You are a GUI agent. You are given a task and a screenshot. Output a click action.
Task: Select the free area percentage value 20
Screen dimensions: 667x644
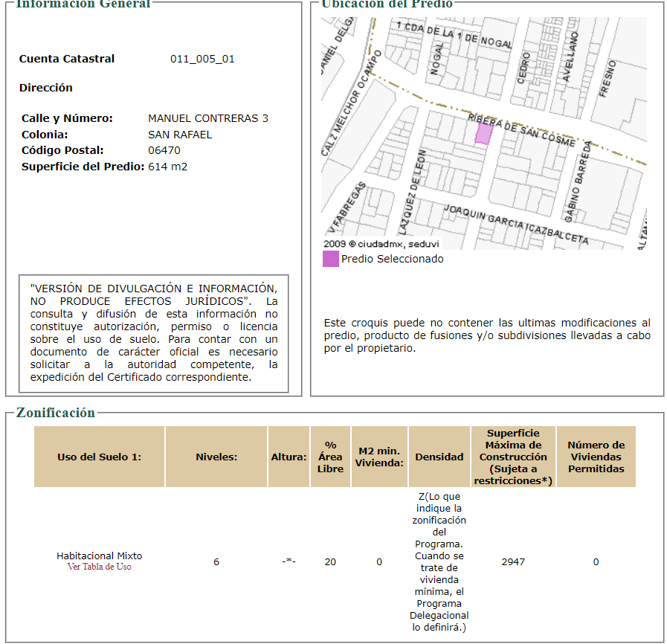point(330,562)
